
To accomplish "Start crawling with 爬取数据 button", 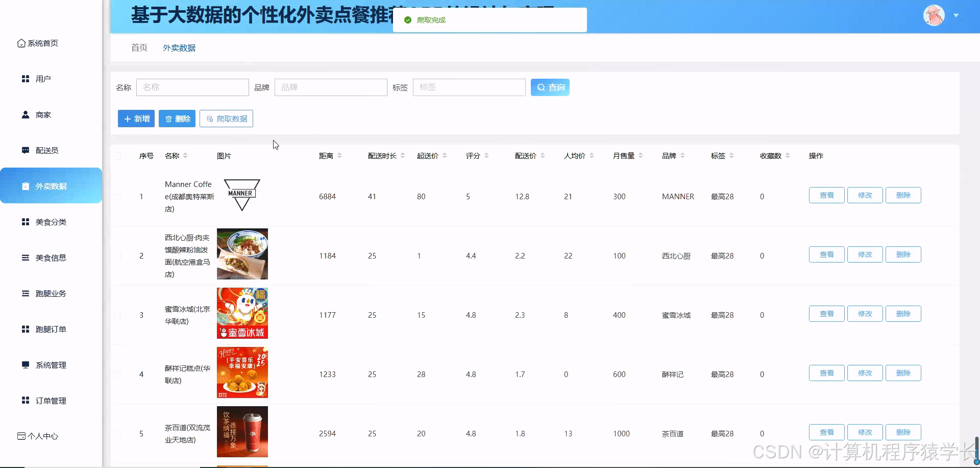I will tap(226, 119).
